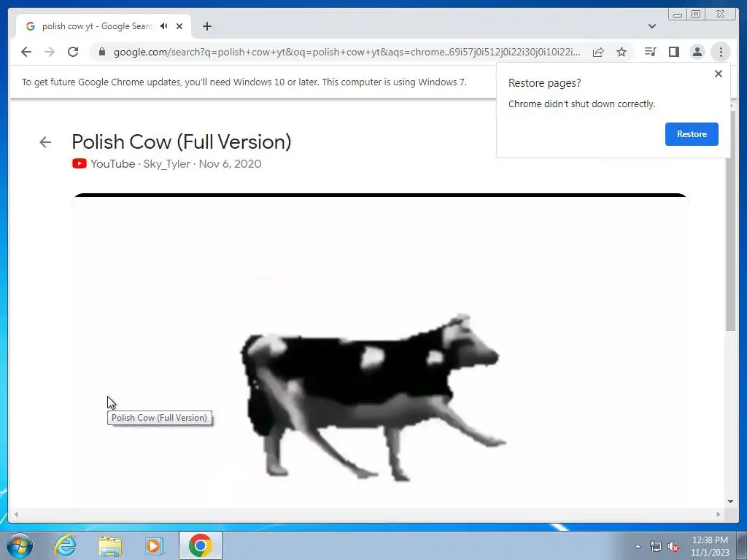Launch Internet Explorer from the taskbar
Image resolution: width=747 pixels, height=560 pixels.
pyautogui.click(x=65, y=545)
